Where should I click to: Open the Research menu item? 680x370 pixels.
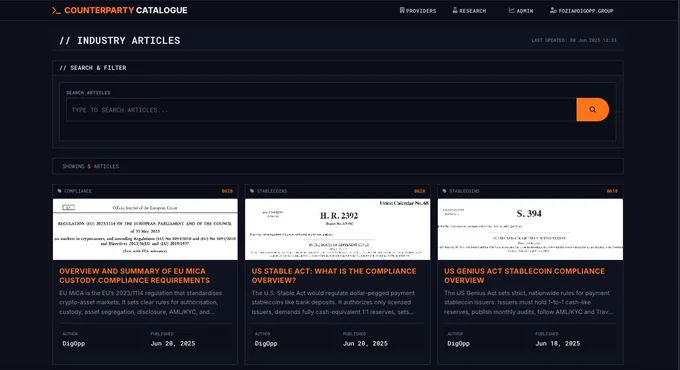469,10
